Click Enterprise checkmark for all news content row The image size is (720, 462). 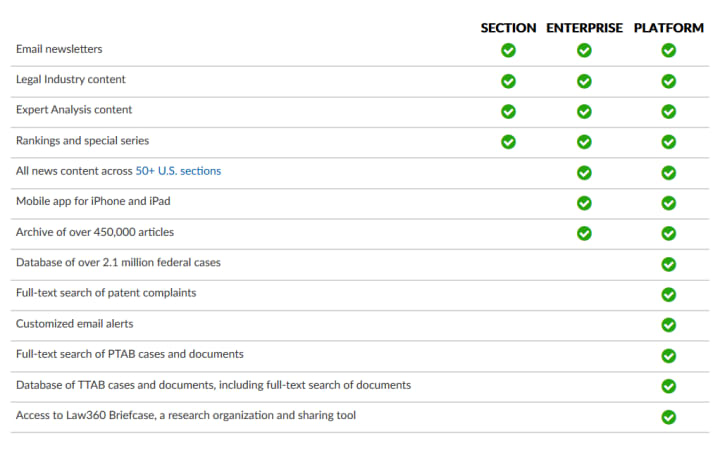(584, 173)
